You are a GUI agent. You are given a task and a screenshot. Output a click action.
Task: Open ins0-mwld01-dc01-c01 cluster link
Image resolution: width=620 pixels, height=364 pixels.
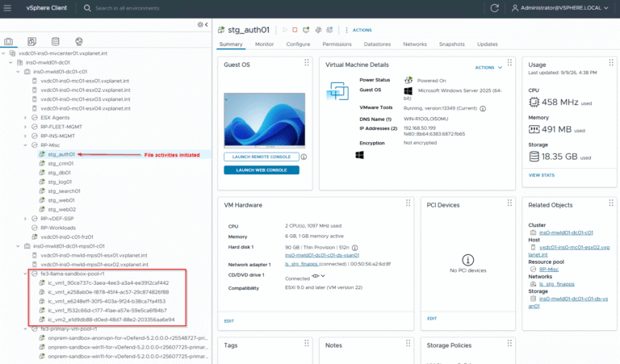(x=566, y=232)
